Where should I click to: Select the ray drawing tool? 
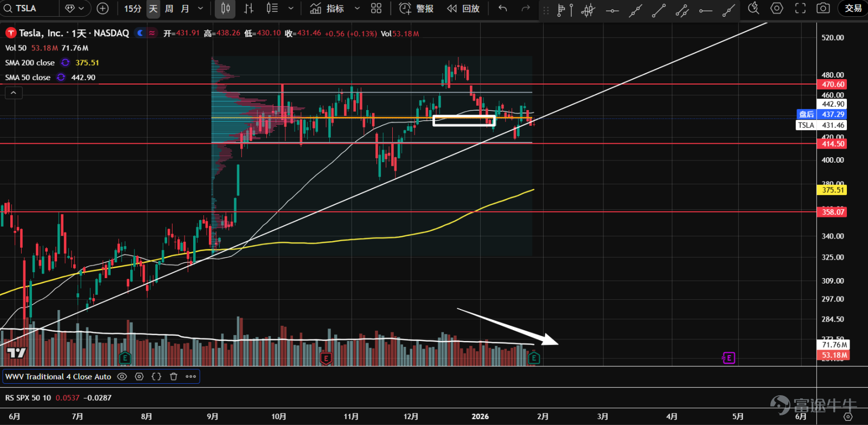point(729,10)
